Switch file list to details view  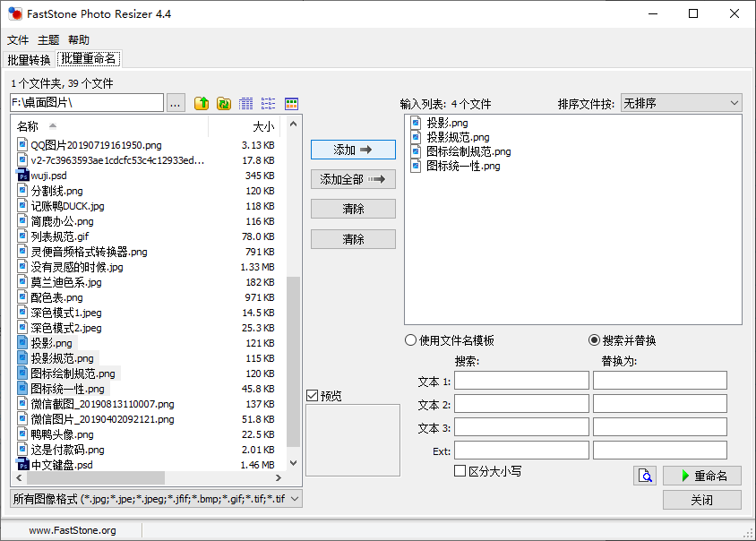click(246, 103)
